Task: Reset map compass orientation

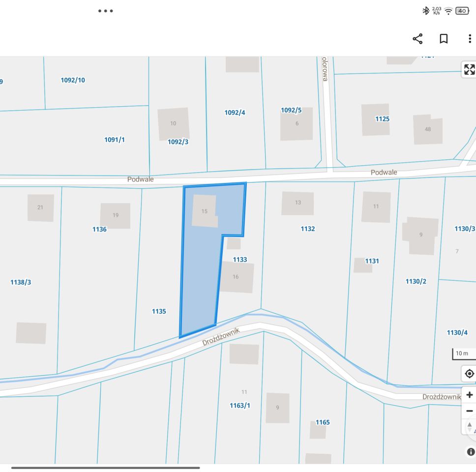Action: click(470, 427)
